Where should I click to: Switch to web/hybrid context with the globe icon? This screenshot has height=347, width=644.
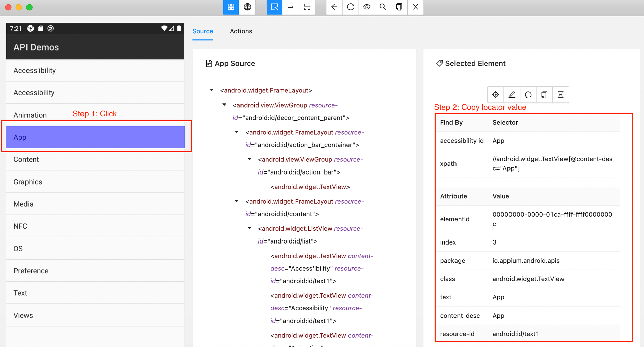tap(247, 7)
